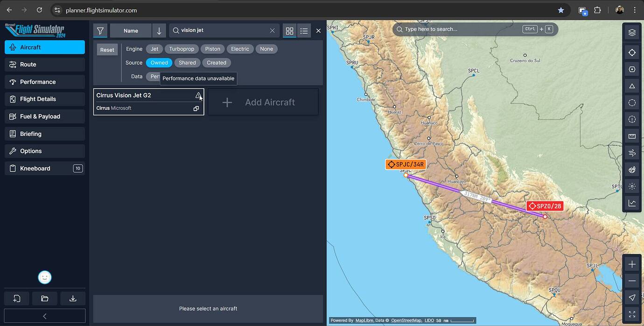
Task: Center map on current location arrow
Action: (632, 298)
